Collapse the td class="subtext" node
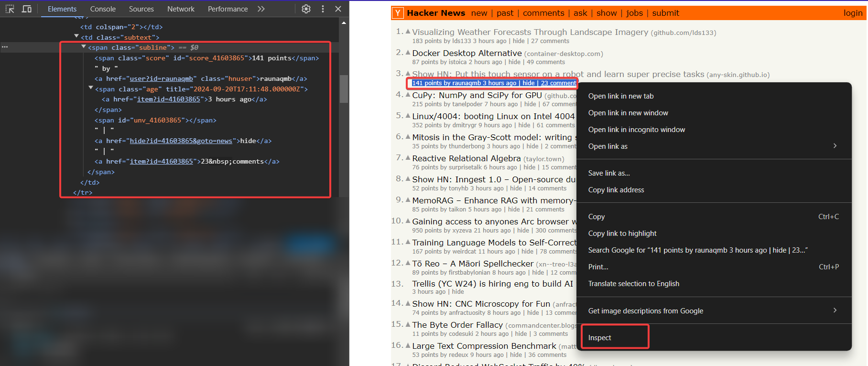868x366 pixels. (x=76, y=36)
